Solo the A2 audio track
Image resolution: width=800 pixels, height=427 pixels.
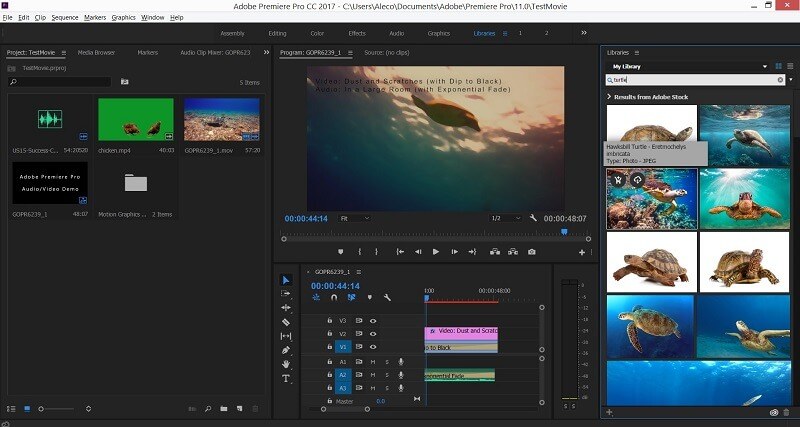(387, 375)
